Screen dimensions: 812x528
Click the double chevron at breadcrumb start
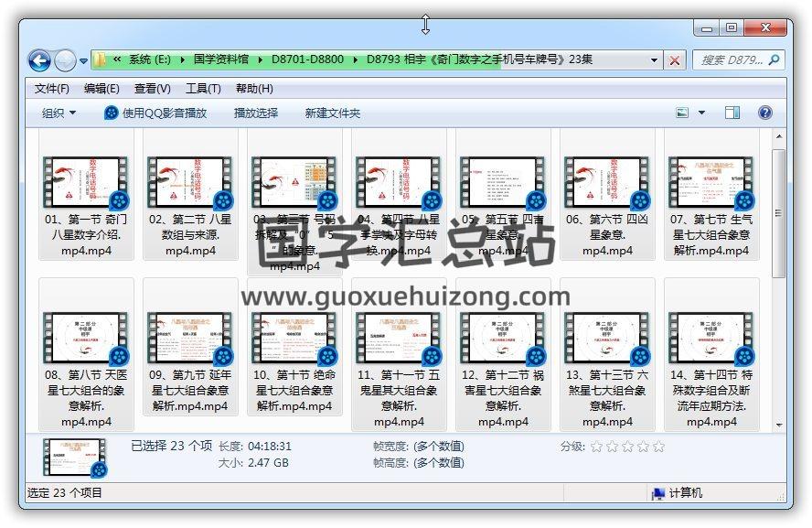117,59
